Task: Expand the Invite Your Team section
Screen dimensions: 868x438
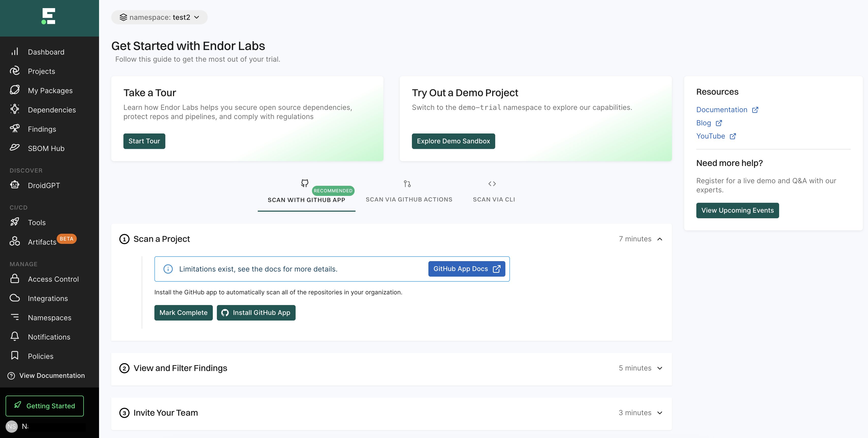Action: click(660, 412)
